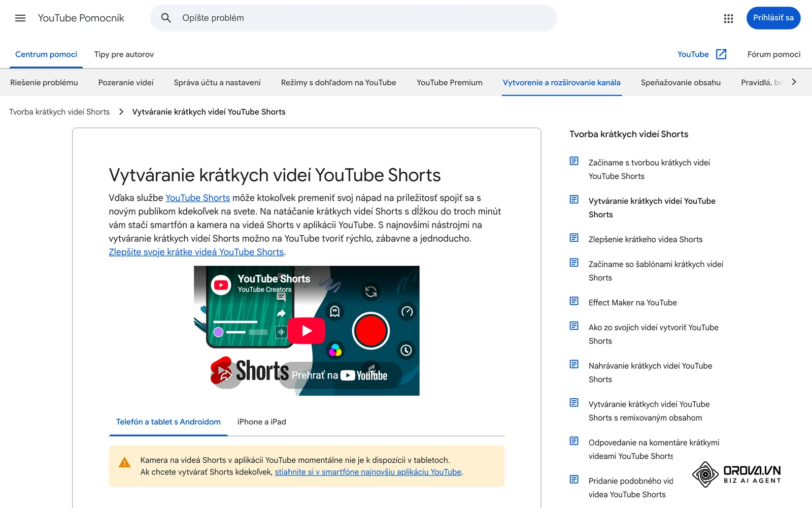Click the article icon beside Effect Maker na YouTube
The height and width of the screenshot is (508, 812).
(574, 301)
